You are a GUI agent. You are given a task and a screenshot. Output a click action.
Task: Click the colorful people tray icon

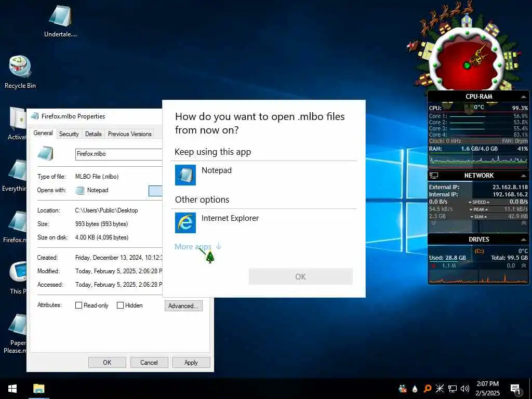point(403,389)
